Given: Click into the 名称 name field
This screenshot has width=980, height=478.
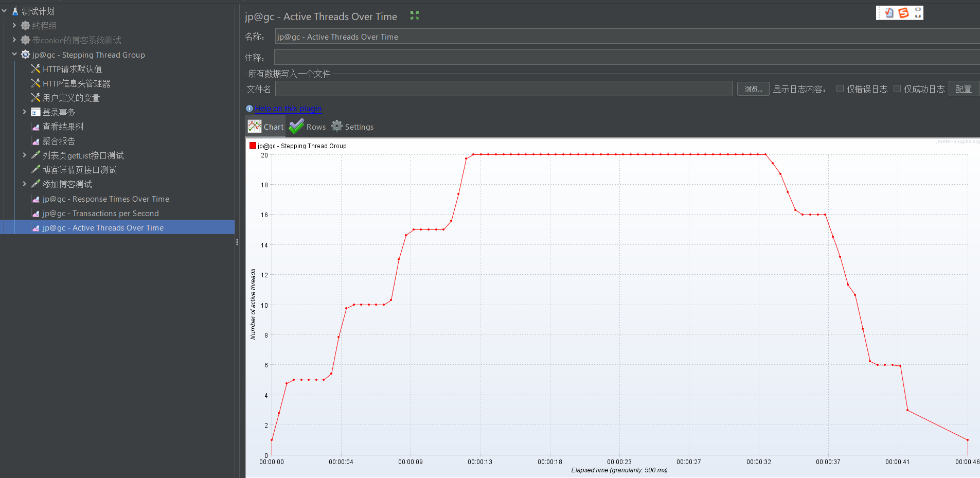Looking at the screenshot, I should pos(627,37).
